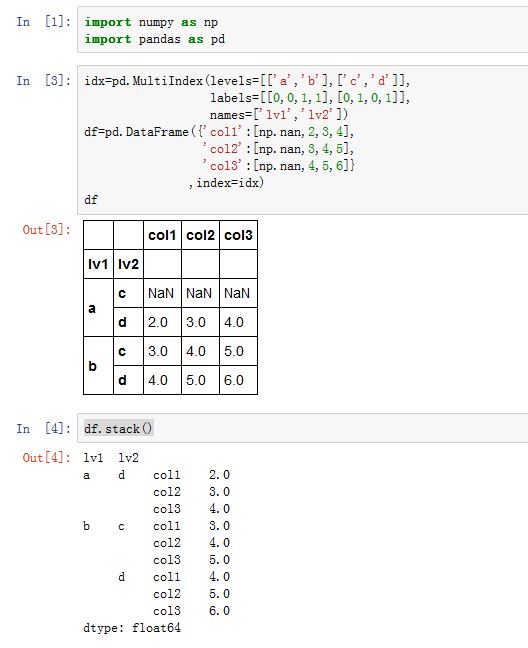528x648 pixels.
Task: Click 6.0 value in stack output
Action: pyautogui.click(x=219, y=611)
